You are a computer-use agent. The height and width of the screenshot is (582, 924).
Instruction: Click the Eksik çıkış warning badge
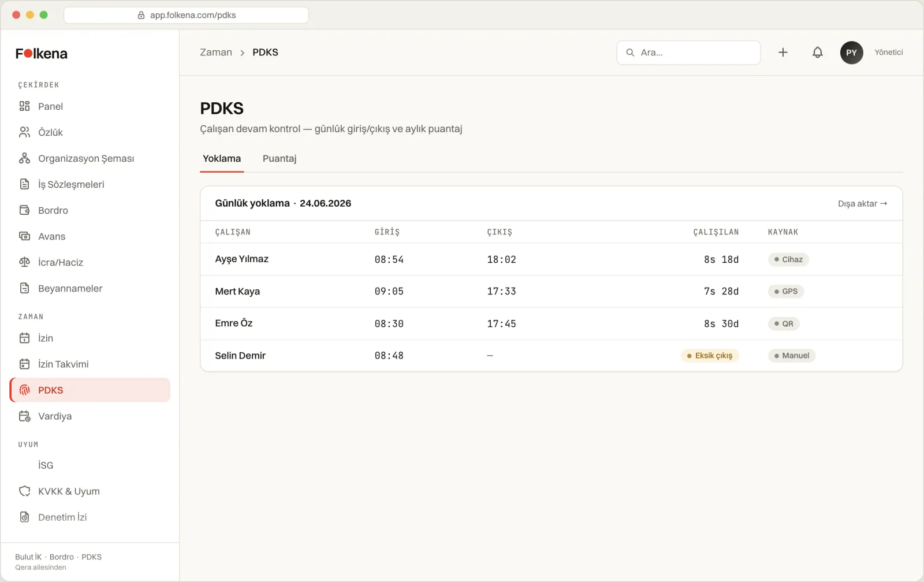(x=710, y=356)
